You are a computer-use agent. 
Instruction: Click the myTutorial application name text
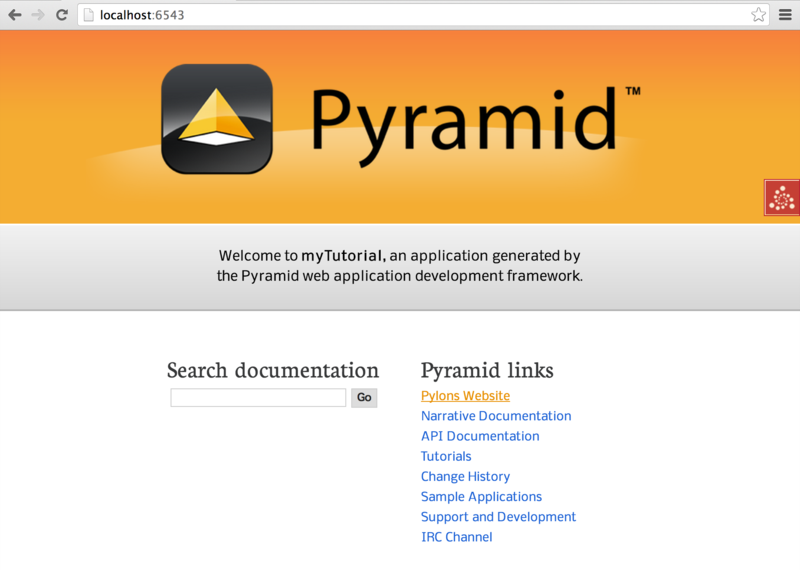(x=342, y=256)
